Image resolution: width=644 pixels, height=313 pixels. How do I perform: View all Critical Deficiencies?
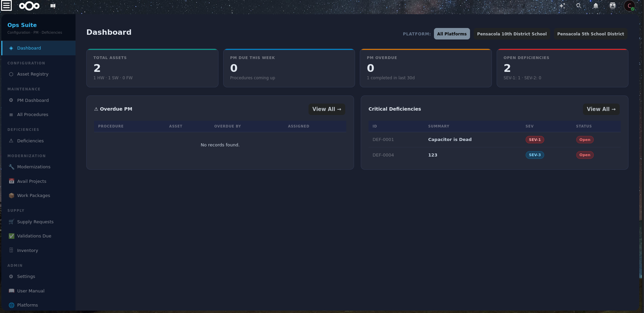coord(601,109)
